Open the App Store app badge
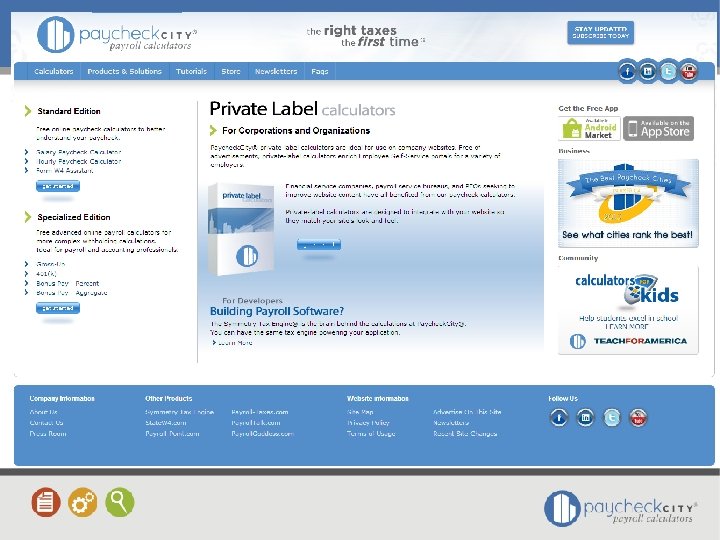Image resolution: width=720 pixels, height=540 pixels. pyautogui.click(x=658, y=128)
